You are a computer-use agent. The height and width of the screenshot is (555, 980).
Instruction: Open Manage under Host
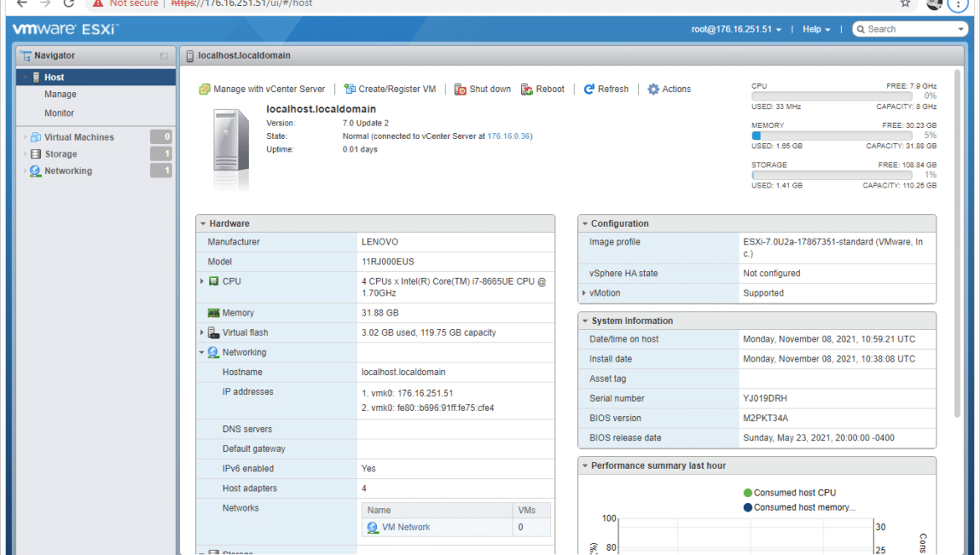(60, 95)
